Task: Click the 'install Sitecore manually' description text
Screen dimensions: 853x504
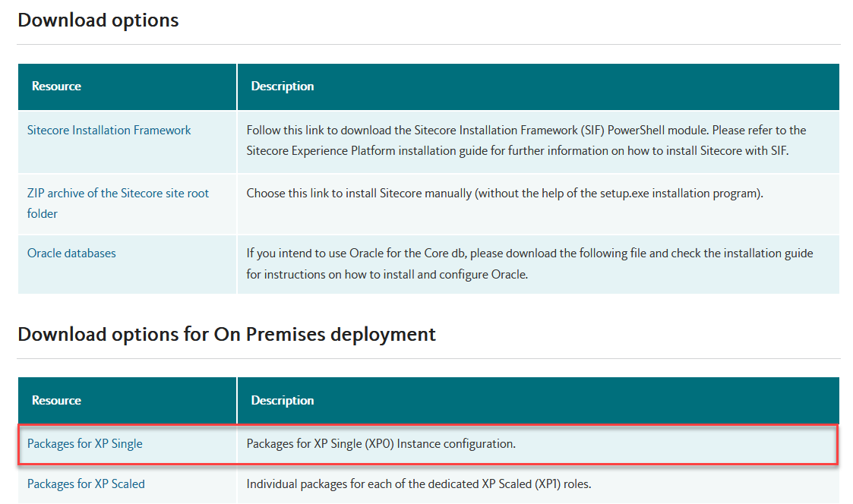Action: (x=505, y=194)
